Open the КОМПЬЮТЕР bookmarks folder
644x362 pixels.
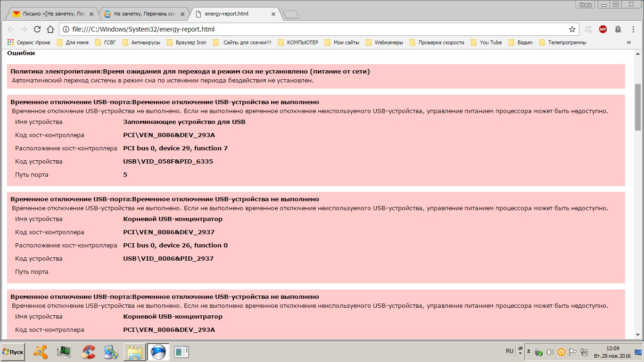pyautogui.click(x=298, y=42)
